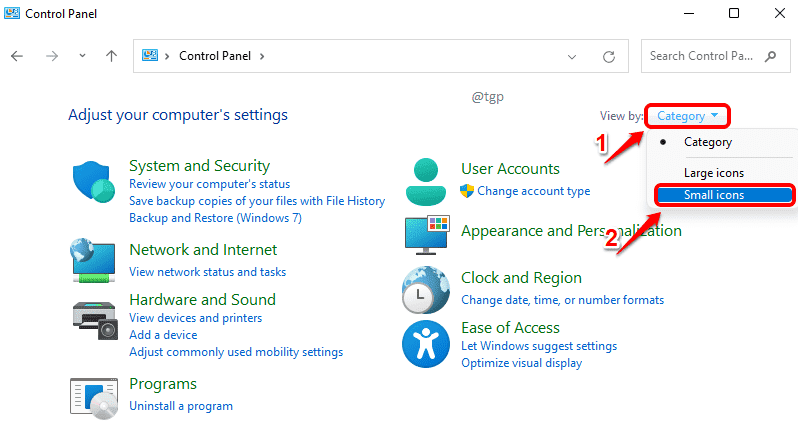Open recent locations dropdown arrow
This screenshot has width=798, height=431.
(x=82, y=57)
